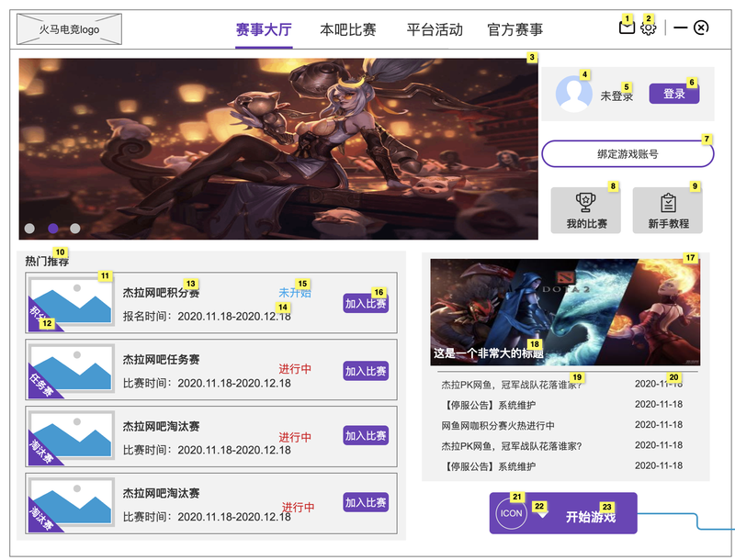Click 未开始 status label
The width and height of the screenshot is (735, 560).
[295, 293]
